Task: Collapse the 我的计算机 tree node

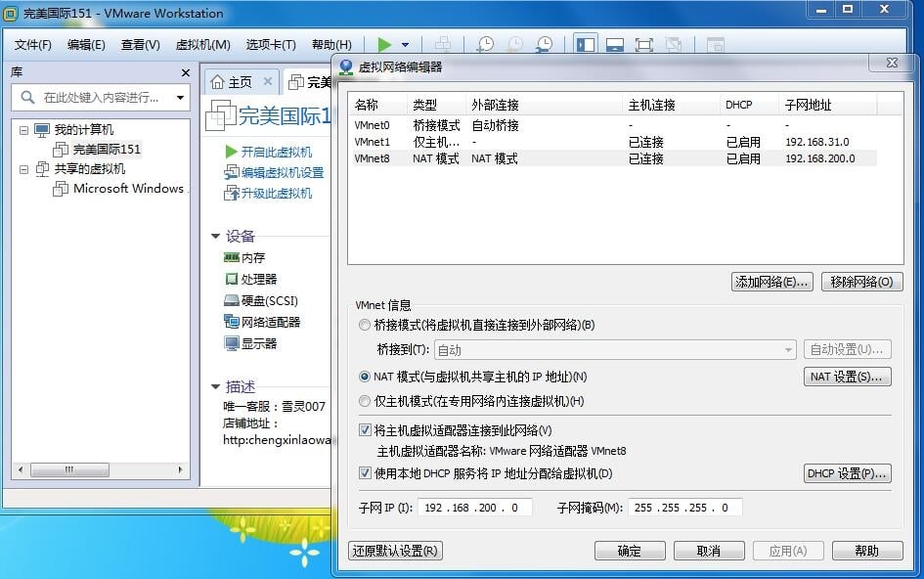Action: pyautogui.click(x=23, y=130)
